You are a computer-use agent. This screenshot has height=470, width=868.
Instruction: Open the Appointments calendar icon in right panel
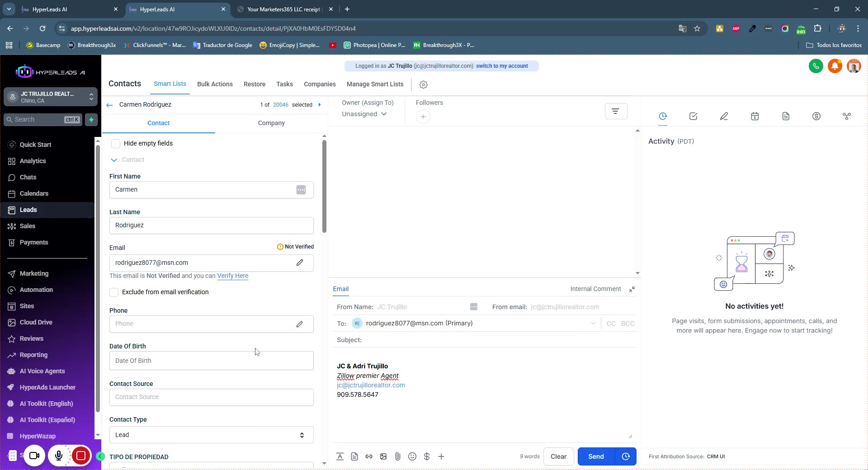click(x=755, y=117)
